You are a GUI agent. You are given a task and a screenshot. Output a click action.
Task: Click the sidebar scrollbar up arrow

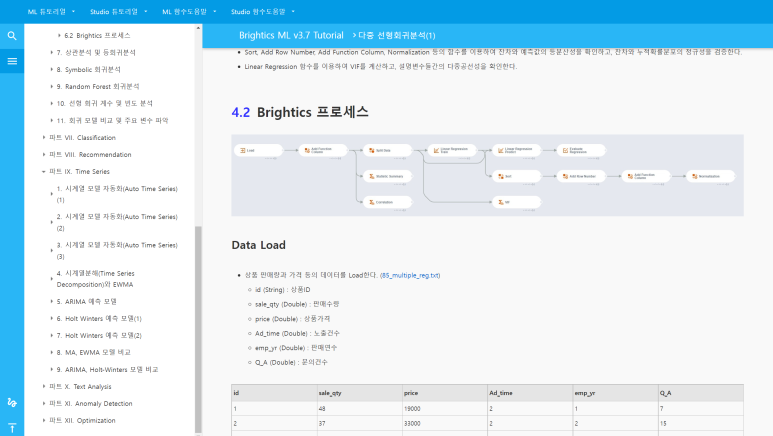[198, 28]
